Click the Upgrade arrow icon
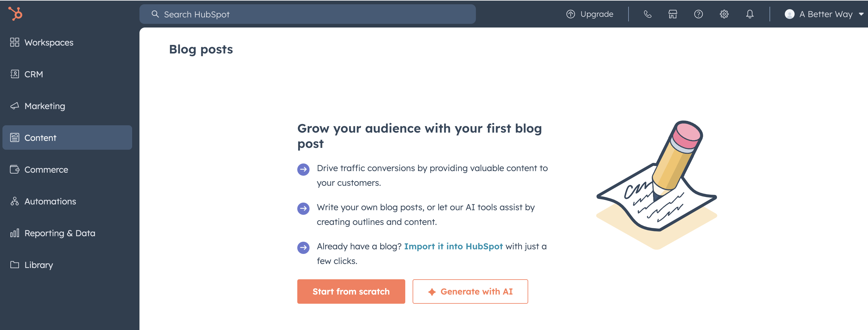Viewport: 868px width, 330px height. [570, 14]
